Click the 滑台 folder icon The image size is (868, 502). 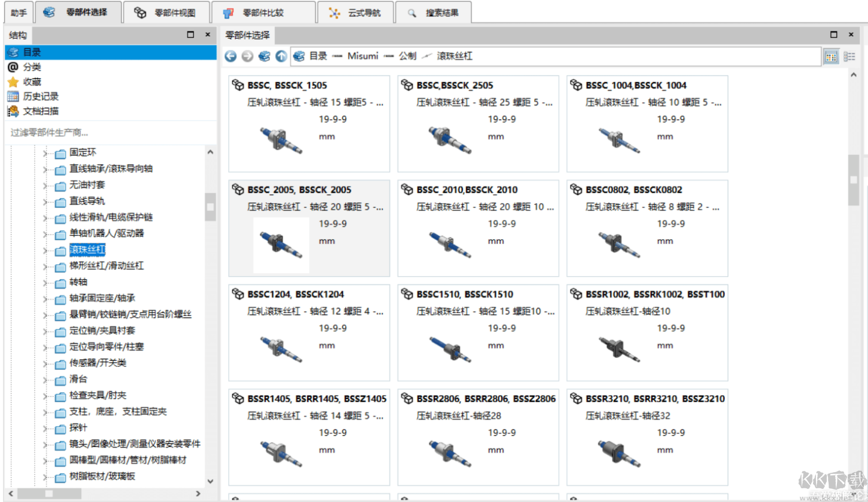coord(60,379)
